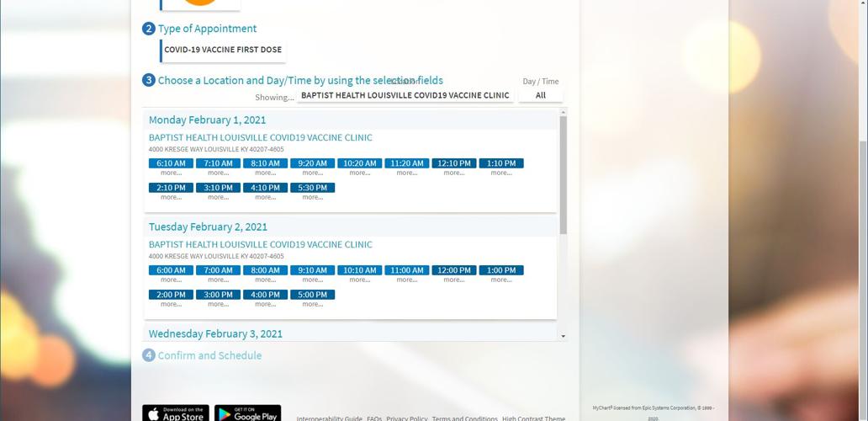Expand more times under Monday 7:10 AM
The width and height of the screenshot is (868, 421).
[x=218, y=173]
